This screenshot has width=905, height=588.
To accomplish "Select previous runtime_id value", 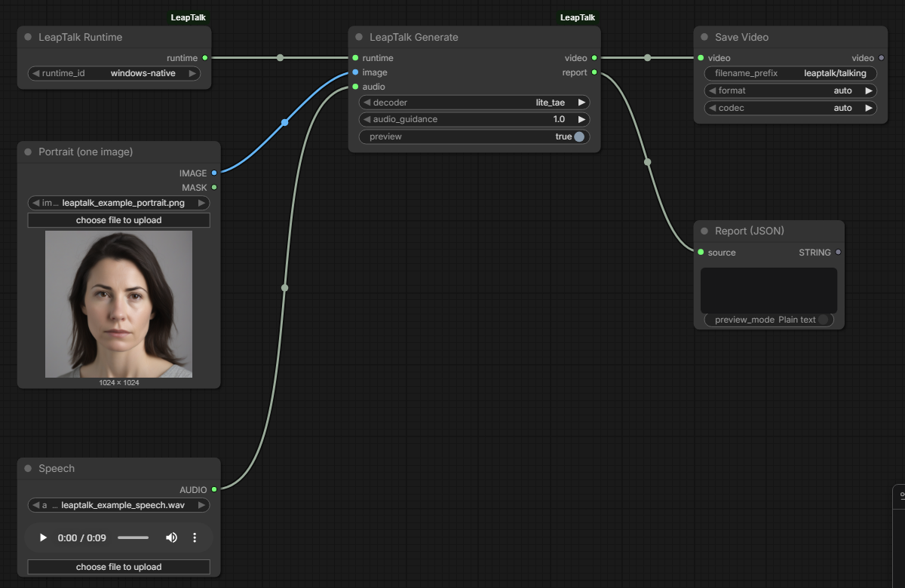I will pyautogui.click(x=35, y=73).
